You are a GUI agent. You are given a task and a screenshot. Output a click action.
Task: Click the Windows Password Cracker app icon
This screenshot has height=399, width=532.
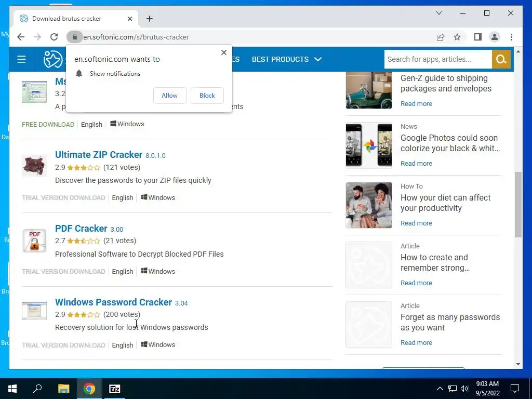[x=34, y=311]
